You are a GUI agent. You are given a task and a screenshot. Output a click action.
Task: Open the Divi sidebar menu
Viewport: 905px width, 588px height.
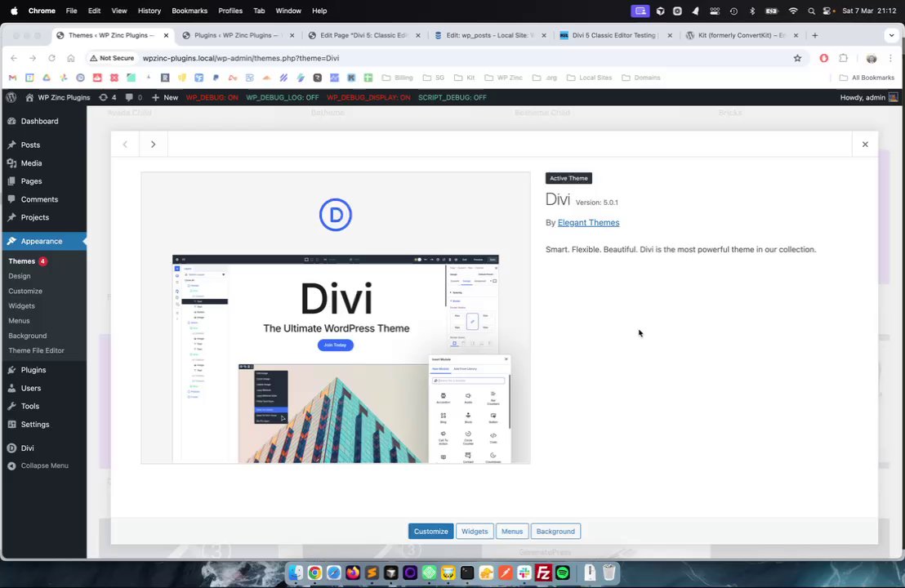[x=43, y=448]
